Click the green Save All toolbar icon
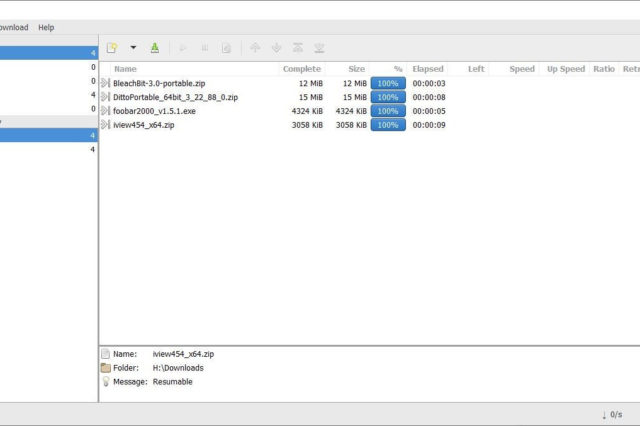 click(x=155, y=48)
